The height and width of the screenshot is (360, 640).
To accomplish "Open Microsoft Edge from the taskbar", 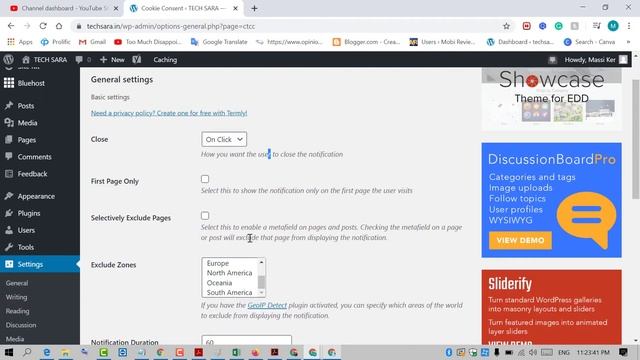I will pyautogui.click(x=47, y=352).
